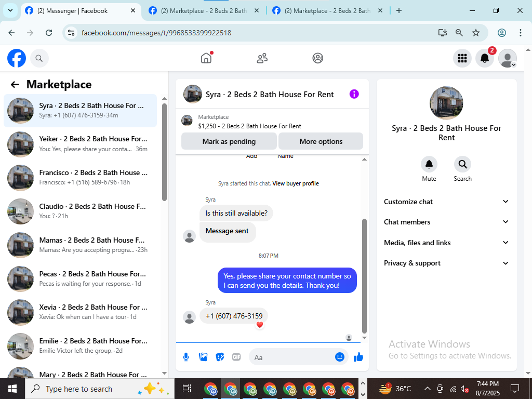Expand Chat members section
The height and width of the screenshot is (399, 532).
(446, 222)
